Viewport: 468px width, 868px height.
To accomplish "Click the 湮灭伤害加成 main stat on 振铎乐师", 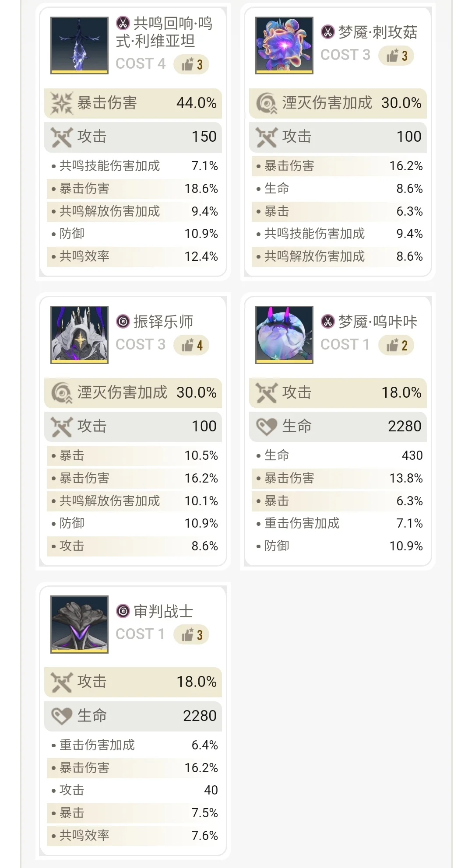I will point(134,392).
